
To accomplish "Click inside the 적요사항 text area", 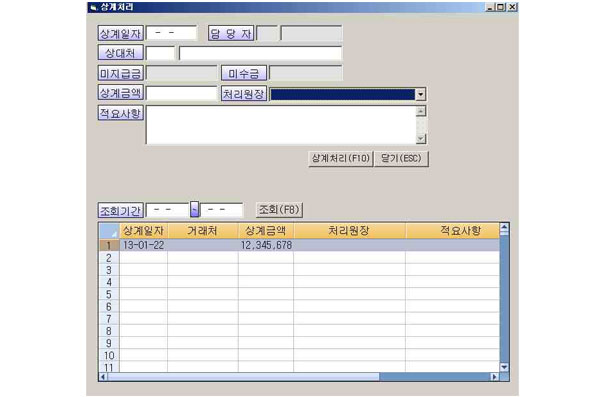I will point(280,125).
